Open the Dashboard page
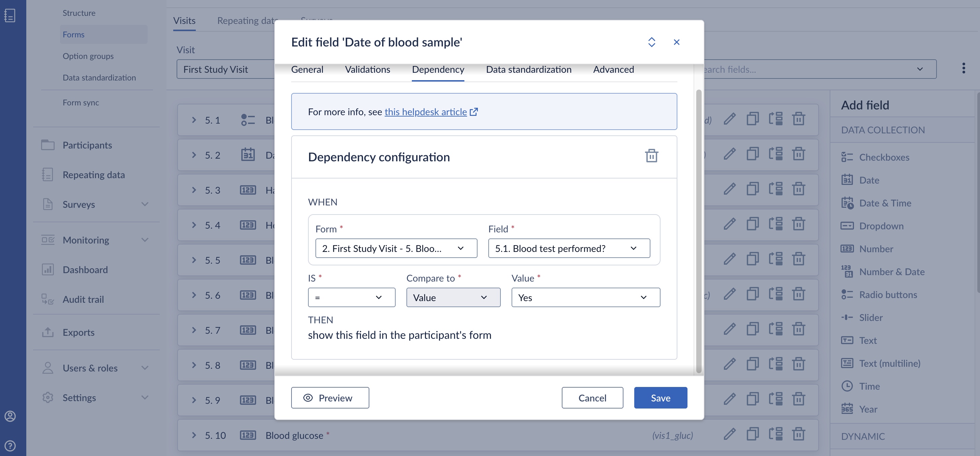This screenshot has height=456, width=980. click(85, 270)
